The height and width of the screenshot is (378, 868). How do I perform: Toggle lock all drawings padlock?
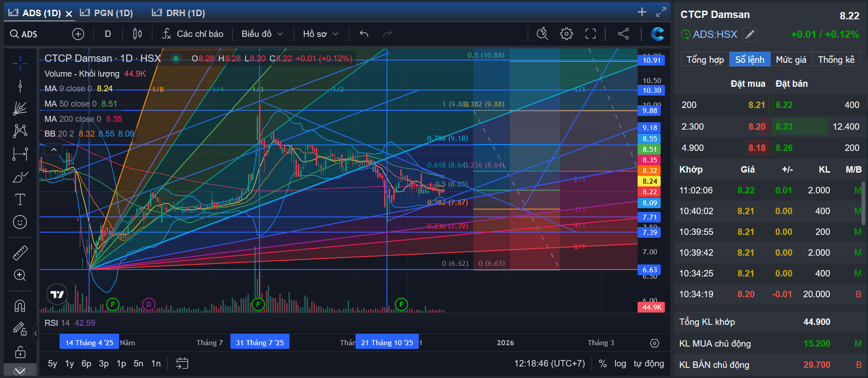pos(20,352)
